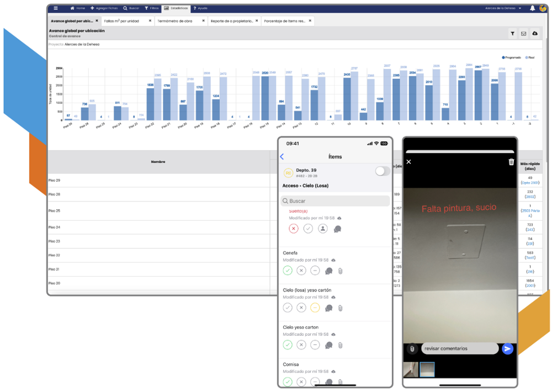Click the filter funnel icon above chart

(512, 34)
